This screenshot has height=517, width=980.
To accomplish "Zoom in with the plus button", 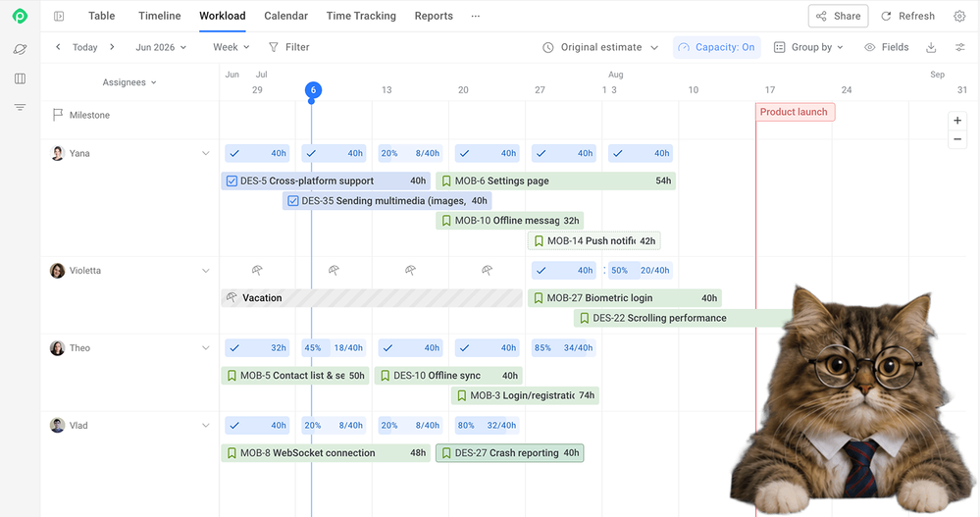I will tap(957, 121).
